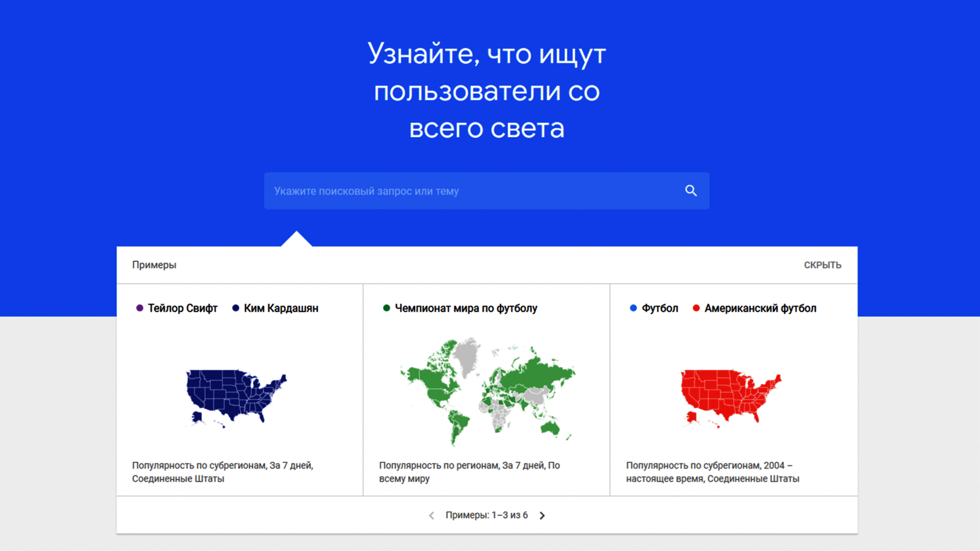Click the Примеры panel heading
Screen dimensions: 980x551
[154, 265]
